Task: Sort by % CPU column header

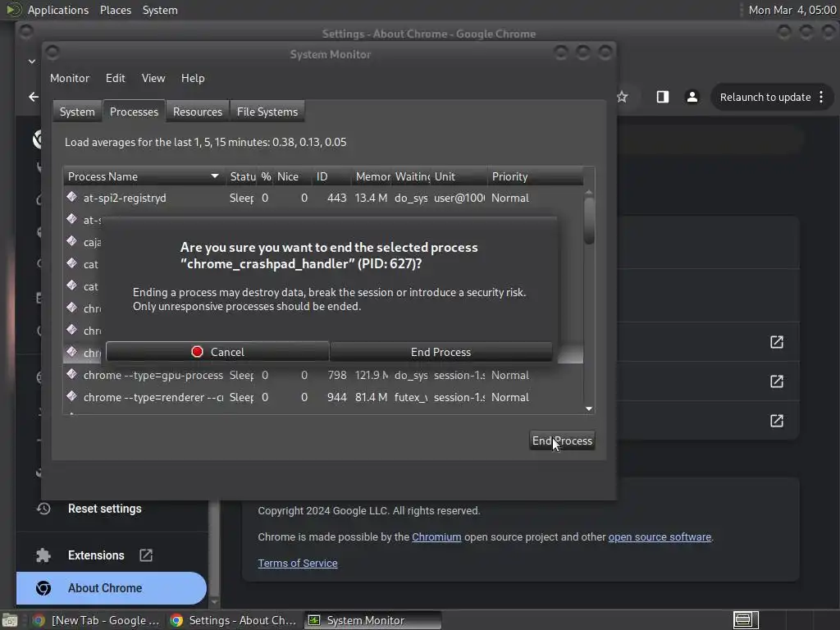Action: (266, 177)
